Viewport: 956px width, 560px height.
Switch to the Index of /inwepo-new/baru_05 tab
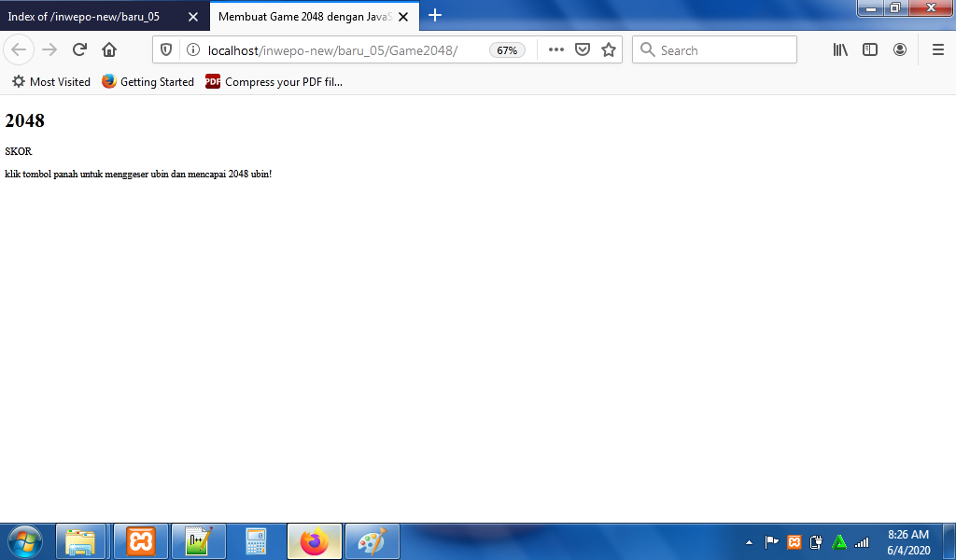[91, 17]
